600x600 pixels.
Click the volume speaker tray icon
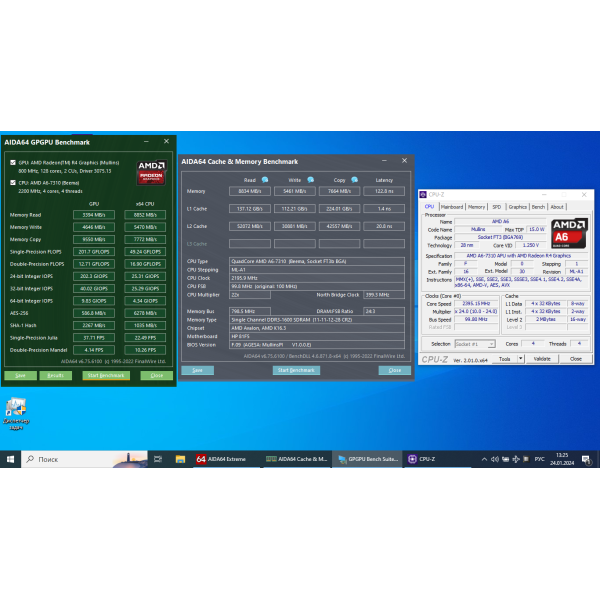[x=495, y=459]
